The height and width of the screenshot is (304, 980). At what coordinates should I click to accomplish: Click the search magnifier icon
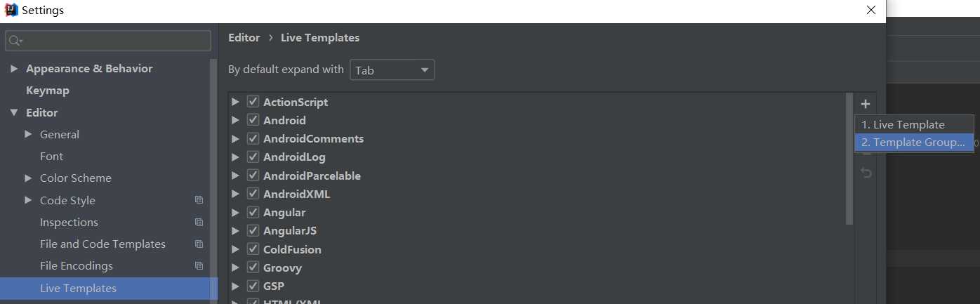[x=14, y=41]
